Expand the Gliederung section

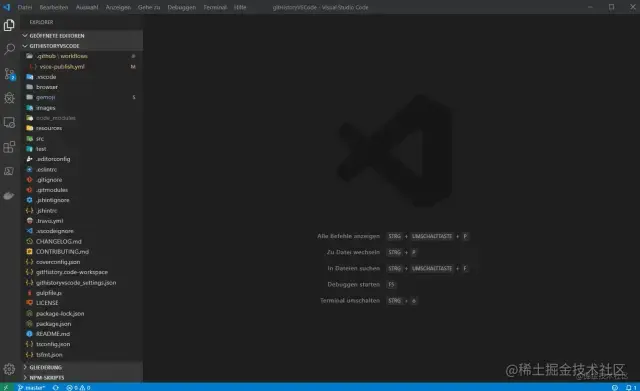82,367
